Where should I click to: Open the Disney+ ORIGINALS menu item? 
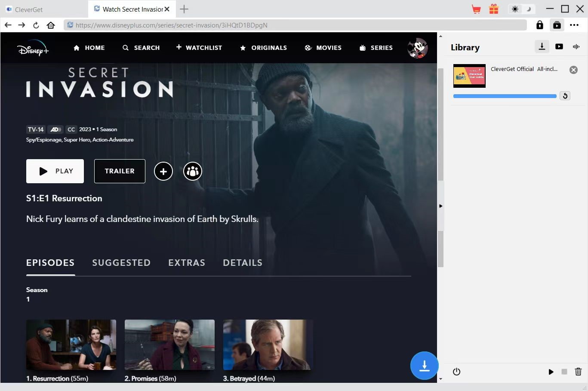click(263, 48)
